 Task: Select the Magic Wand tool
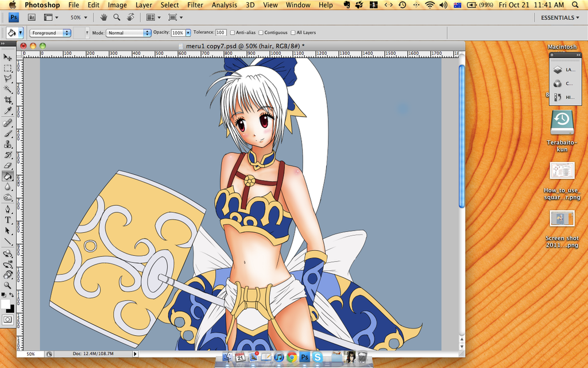(x=7, y=89)
